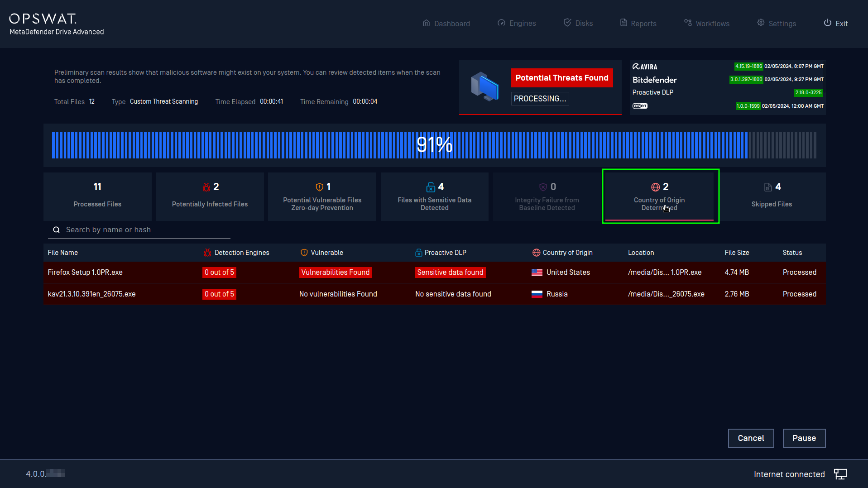The image size is (868, 488).
Task: Click the Settings gear icon
Action: click(761, 23)
